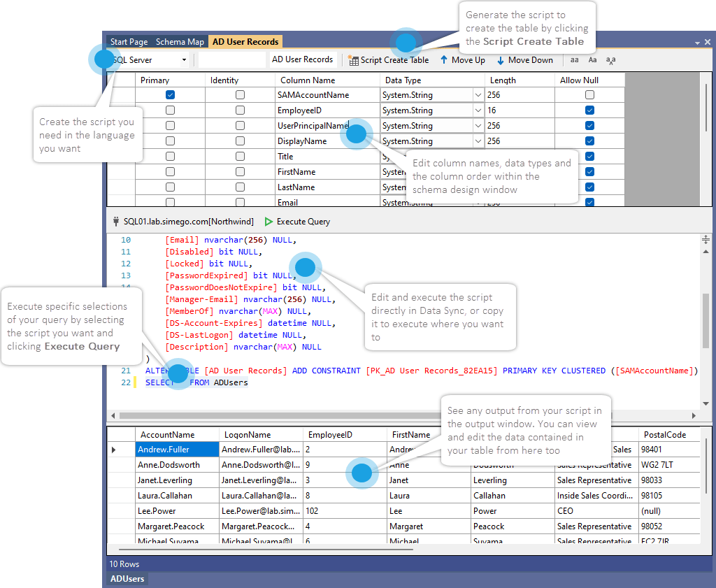Uncheck Primary for SAMAccountName
Viewport: 716px width, 588px height.
(x=171, y=95)
